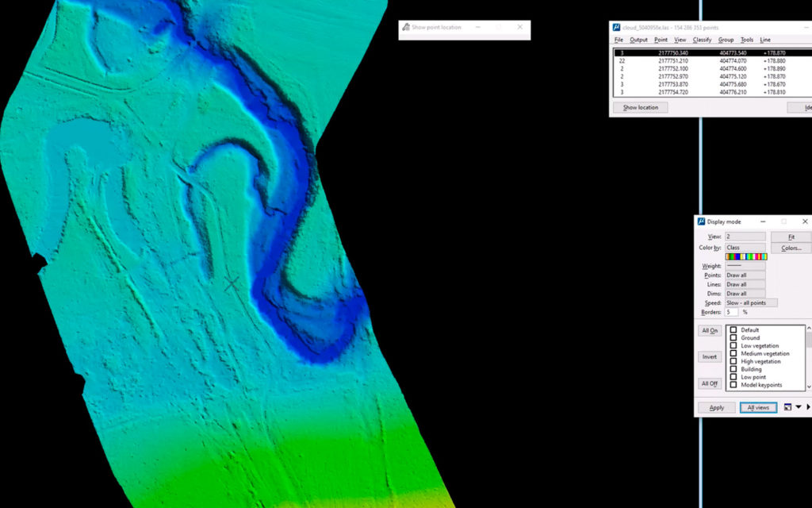Open the Lines Draw all dropdown
The width and height of the screenshot is (812, 508).
click(745, 284)
